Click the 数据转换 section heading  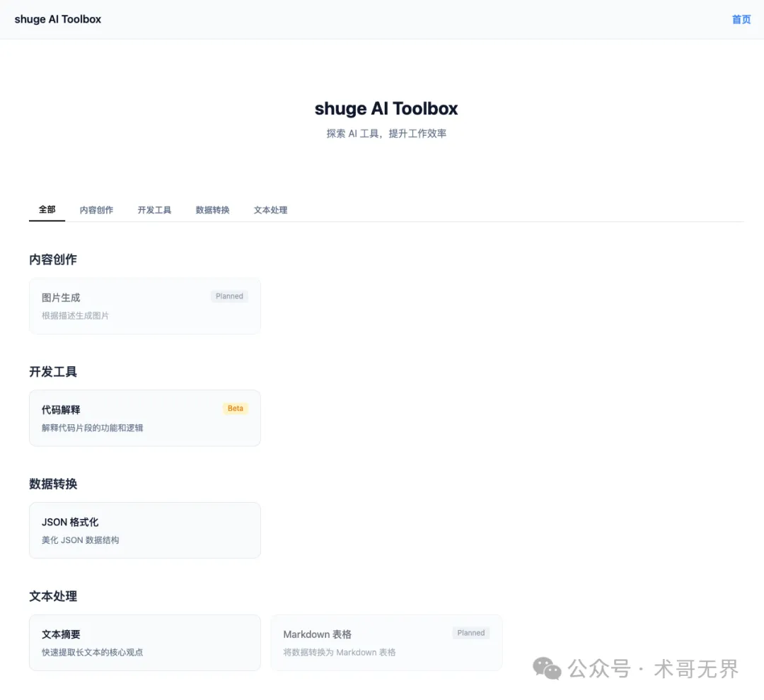click(53, 484)
